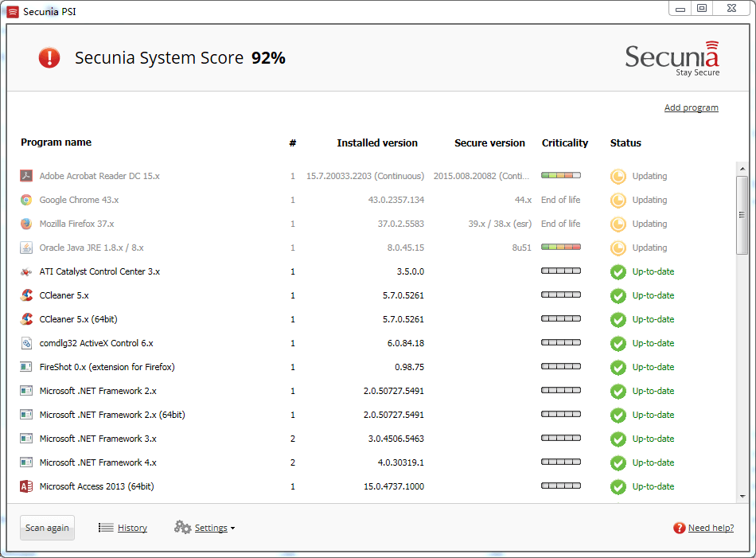The image size is (756, 558).
Task: Sort by Criticality column header
Action: (x=564, y=142)
